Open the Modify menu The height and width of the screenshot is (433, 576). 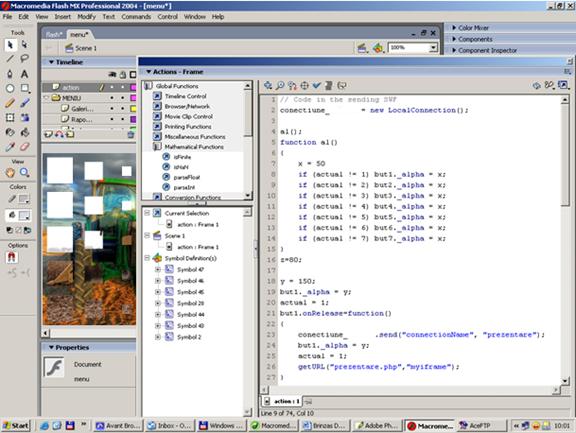(86, 17)
